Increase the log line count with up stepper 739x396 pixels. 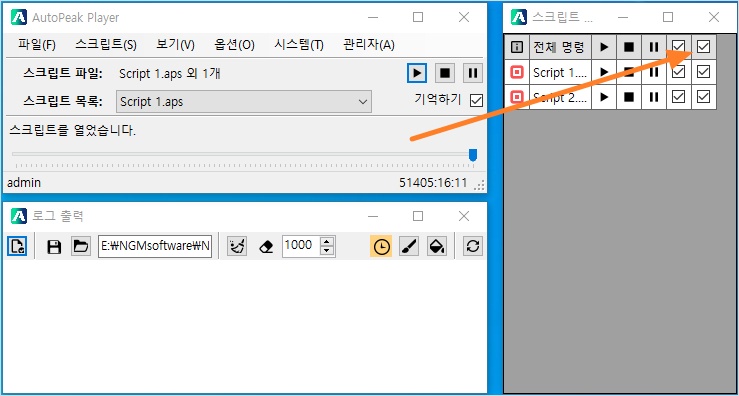pyautogui.click(x=327, y=241)
